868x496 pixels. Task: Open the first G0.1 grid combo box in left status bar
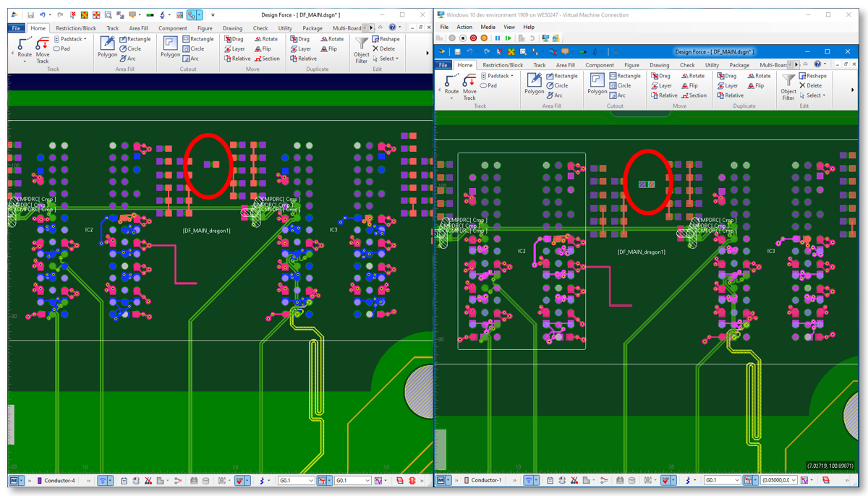click(x=296, y=480)
